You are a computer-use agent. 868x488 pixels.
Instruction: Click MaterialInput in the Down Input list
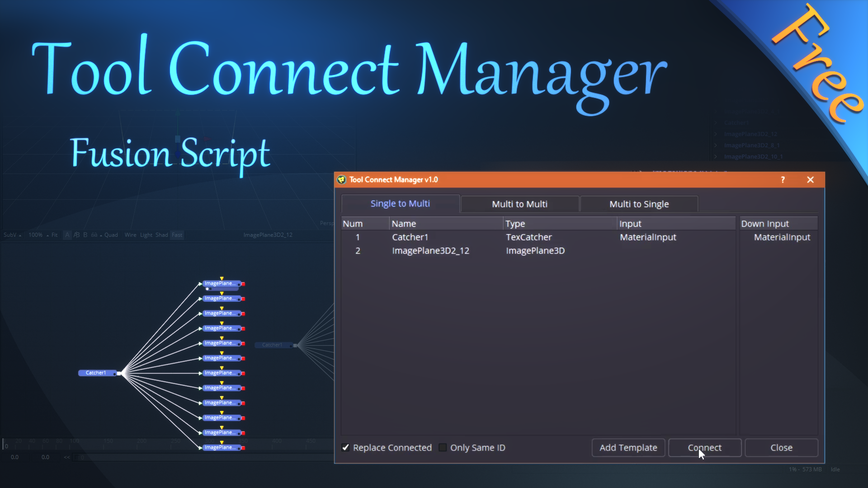tap(782, 237)
